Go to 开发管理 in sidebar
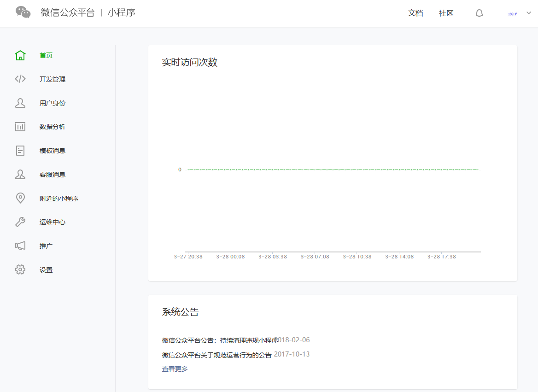The image size is (538, 392). 52,79
